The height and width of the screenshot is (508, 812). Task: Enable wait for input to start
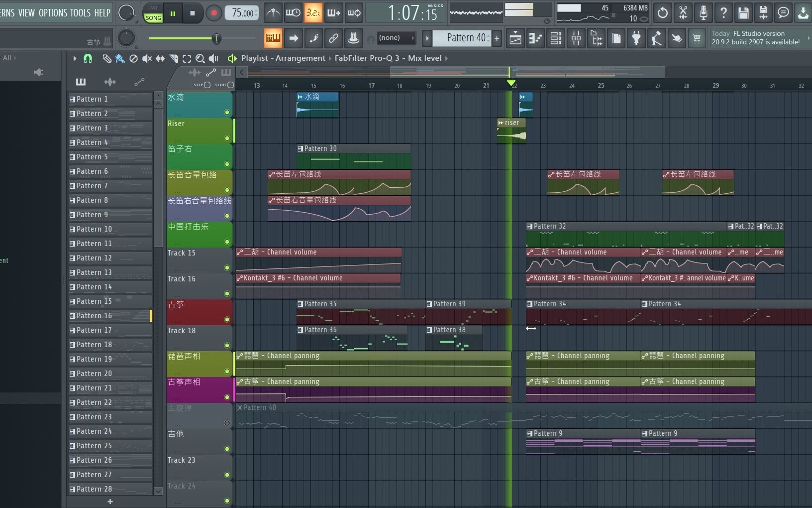[x=293, y=13]
